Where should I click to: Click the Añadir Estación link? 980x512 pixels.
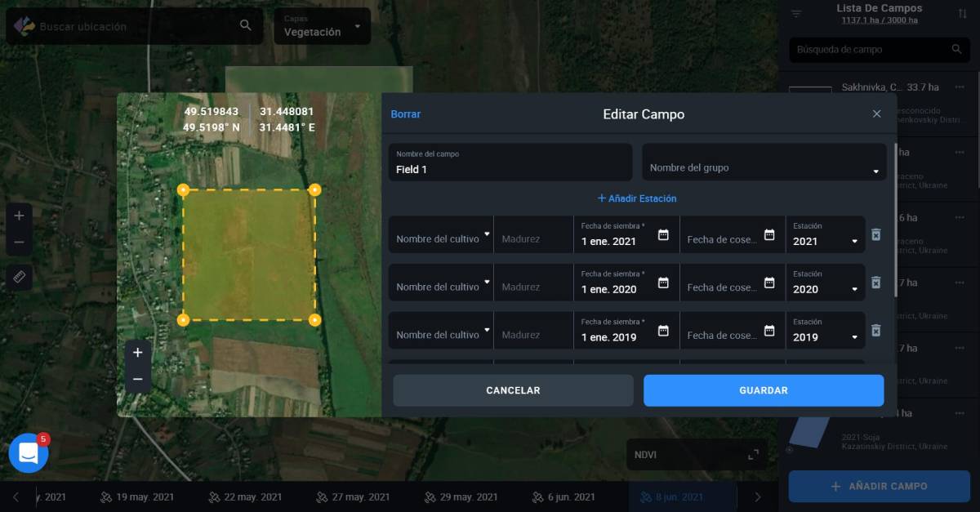click(636, 198)
